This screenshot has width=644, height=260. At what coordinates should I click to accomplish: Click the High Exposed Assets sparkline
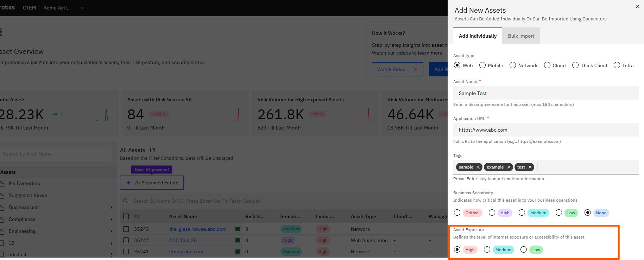tap(365, 115)
